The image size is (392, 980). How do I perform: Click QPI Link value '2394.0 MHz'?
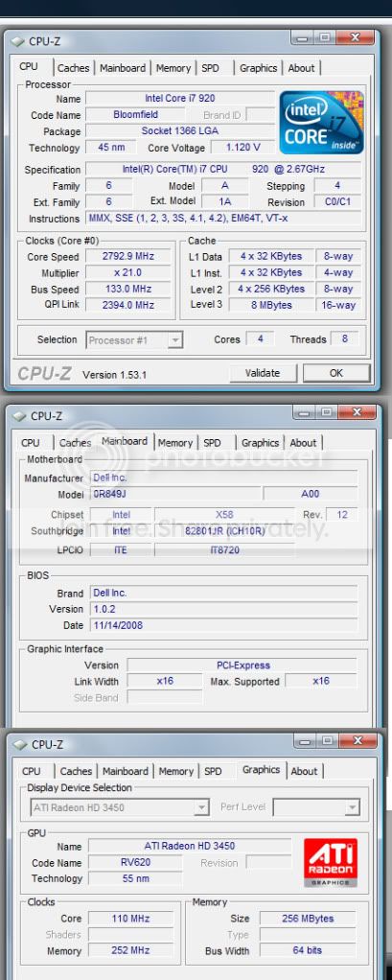128,304
